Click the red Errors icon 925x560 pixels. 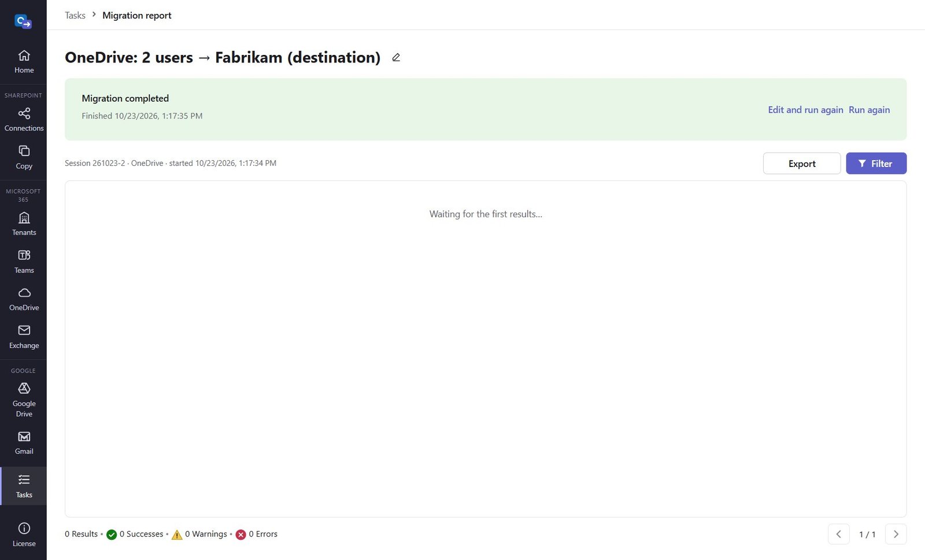(x=241, y=535)
